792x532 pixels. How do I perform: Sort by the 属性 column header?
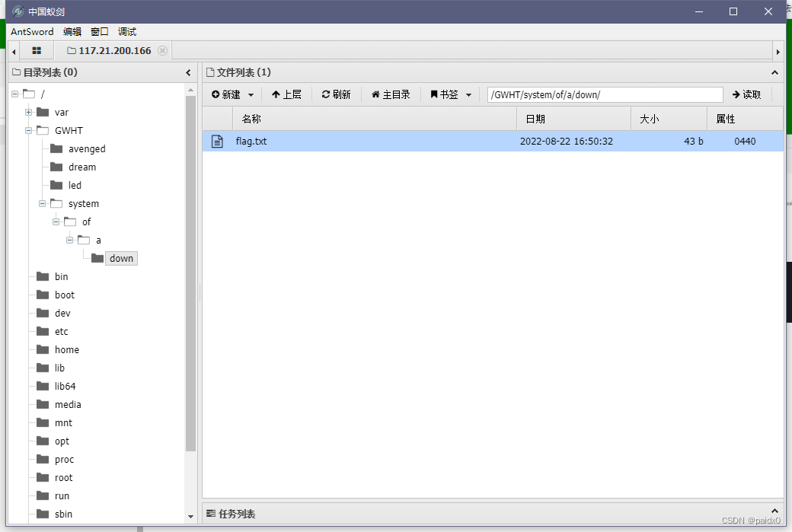pos(745,119)
